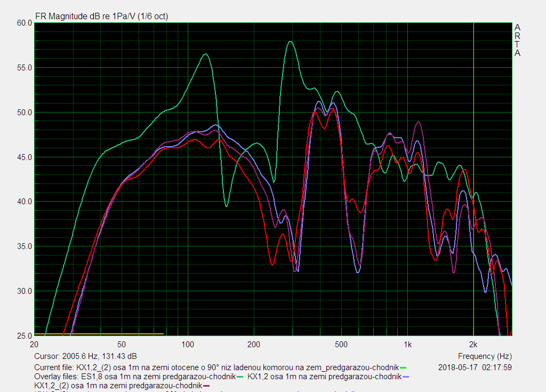This screenshot has width=546, height=392.
Task: Click the blue swatch after the KX1,2 overlay
Action: (406, 377)
